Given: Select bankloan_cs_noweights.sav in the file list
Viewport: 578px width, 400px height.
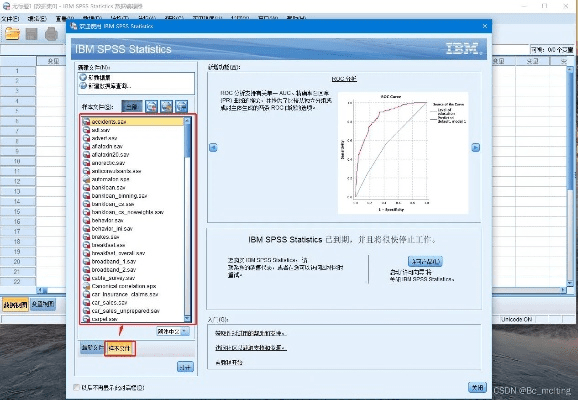Looking at the screenshot, I should point(133,212).
